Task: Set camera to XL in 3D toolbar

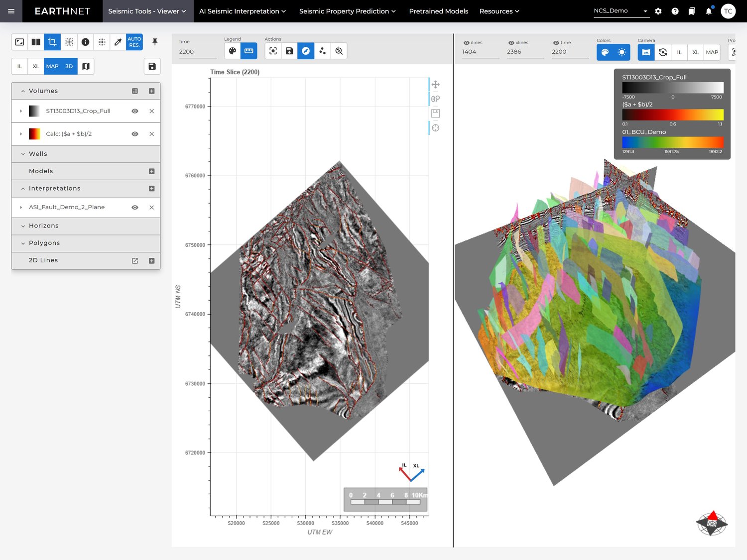Action: [696, 52]
